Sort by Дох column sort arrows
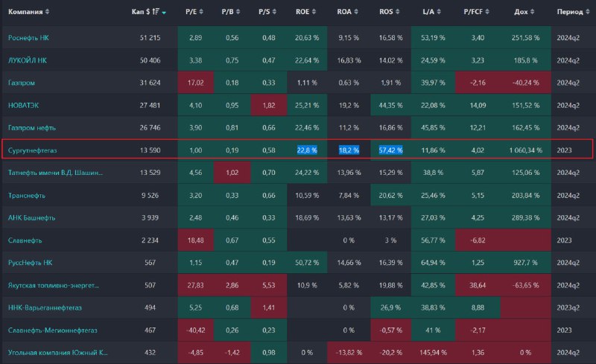 (532, 12)
